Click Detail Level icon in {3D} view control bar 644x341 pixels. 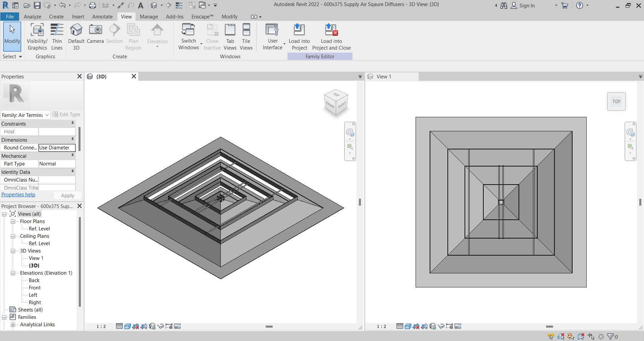pos(119,326)
